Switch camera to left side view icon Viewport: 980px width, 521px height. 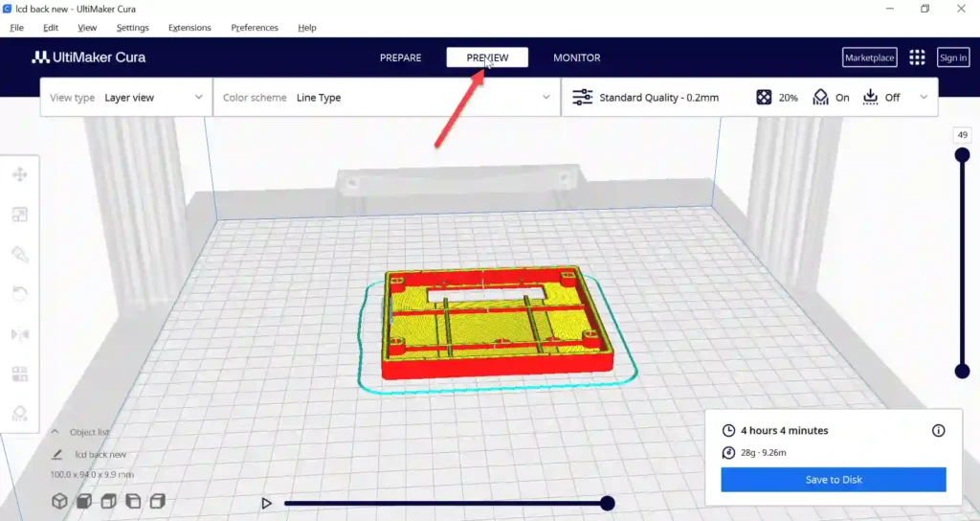(x=132, y=501)
